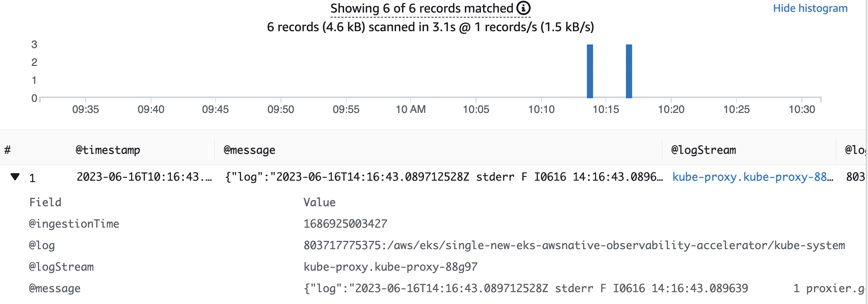Click the @log field value path
Viewport: 868px width, 304px height.
coord(574,245)
